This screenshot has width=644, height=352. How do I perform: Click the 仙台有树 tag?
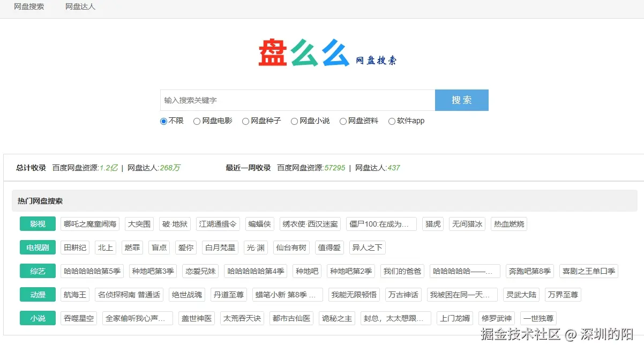point(291,248)
